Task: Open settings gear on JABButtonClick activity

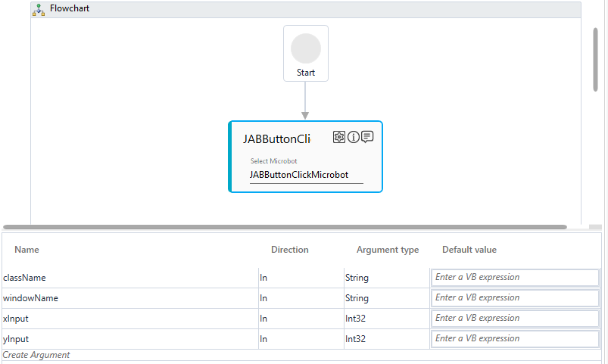Action: (x=338, y=137)
